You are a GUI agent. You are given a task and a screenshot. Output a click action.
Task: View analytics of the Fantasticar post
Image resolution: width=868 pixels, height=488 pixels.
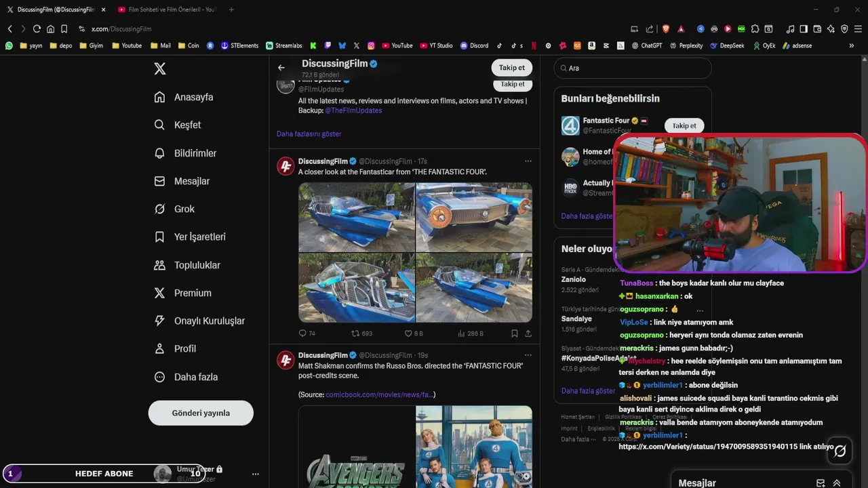pyautogui.click(x=471, y=333)
